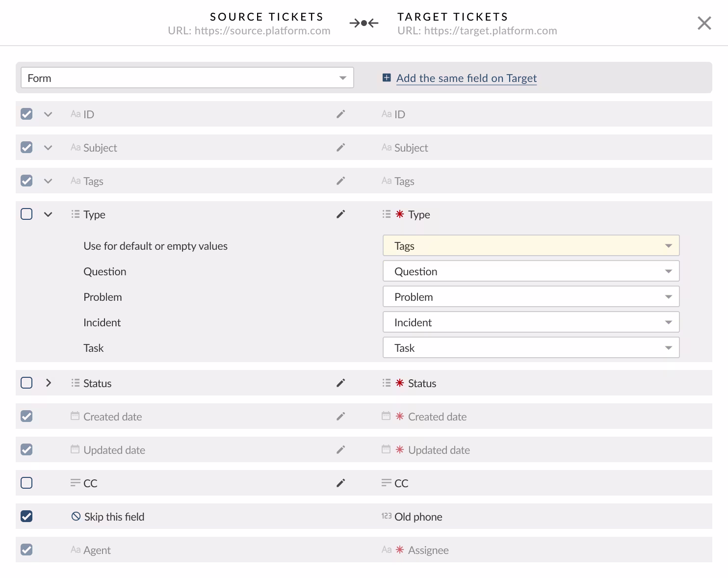
Task: Uncheck the Skip this field checkbox
Action: click(x=26, y=516)
